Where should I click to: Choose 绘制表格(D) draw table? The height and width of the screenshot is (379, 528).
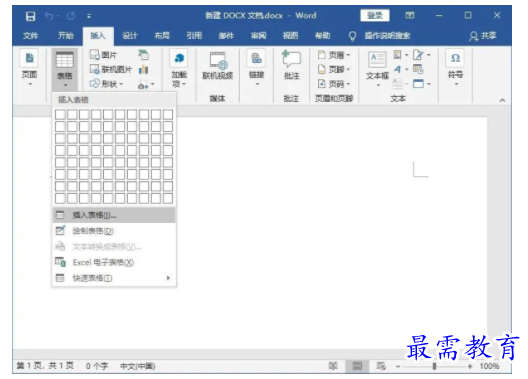(114, 231)
